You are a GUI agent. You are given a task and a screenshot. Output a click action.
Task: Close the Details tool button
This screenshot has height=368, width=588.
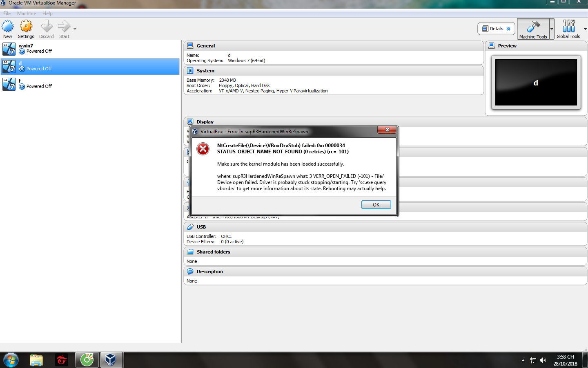[508, 29]
